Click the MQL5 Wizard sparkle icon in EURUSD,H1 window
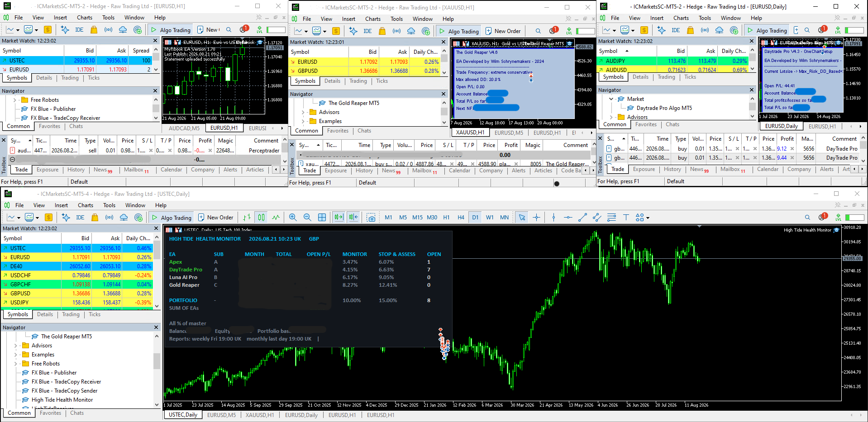This screenshot has width=868, height=422. [65, 30]
